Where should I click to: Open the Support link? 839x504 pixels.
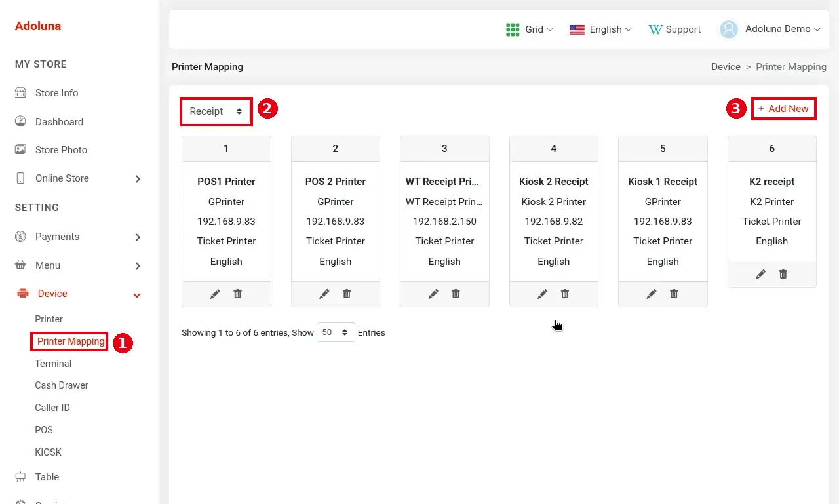coord(674,29)
